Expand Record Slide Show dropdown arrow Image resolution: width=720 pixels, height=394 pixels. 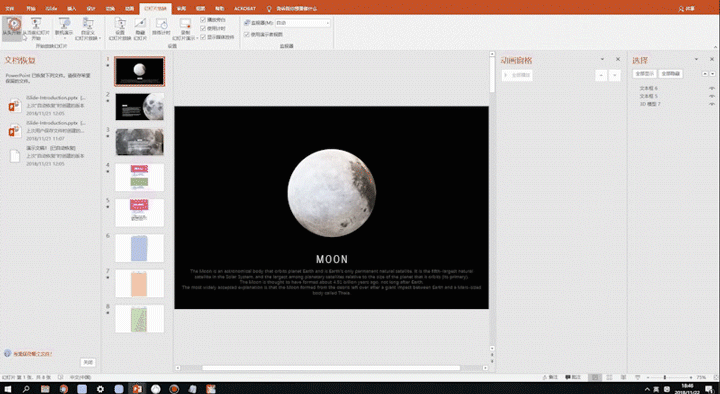coord(197,38)
